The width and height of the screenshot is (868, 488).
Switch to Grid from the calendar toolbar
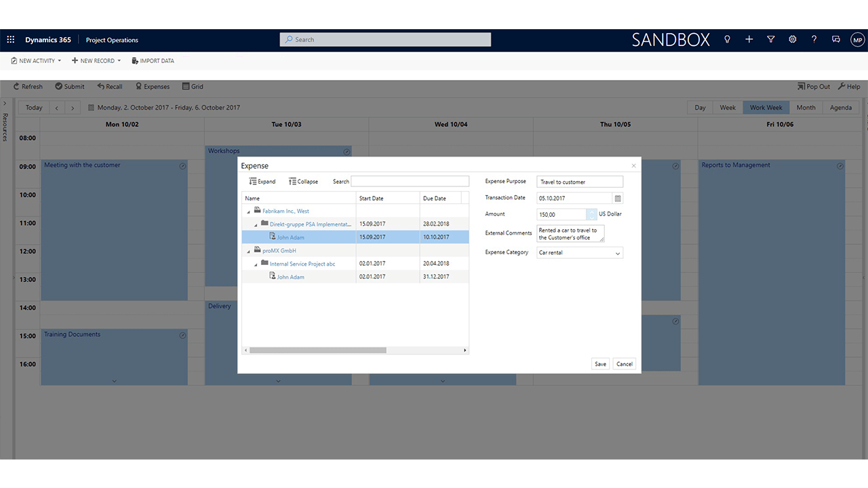pyautogui.click(x=193, y=87)
